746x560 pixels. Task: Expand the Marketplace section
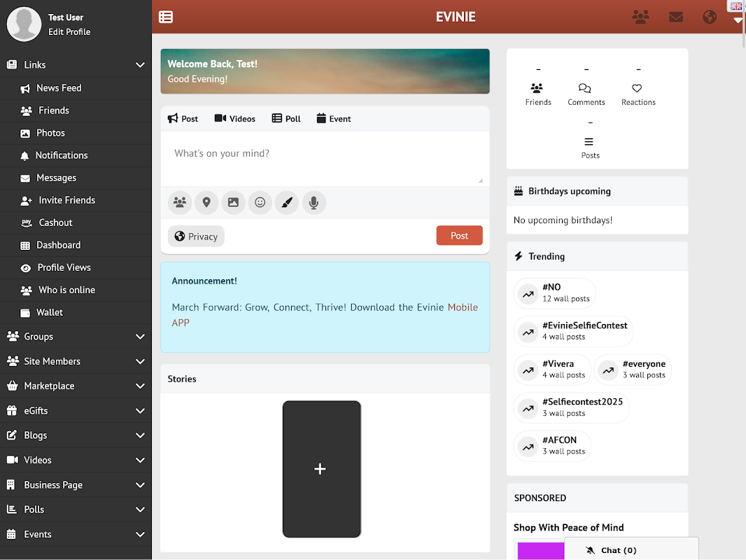(x=76, y=386)
